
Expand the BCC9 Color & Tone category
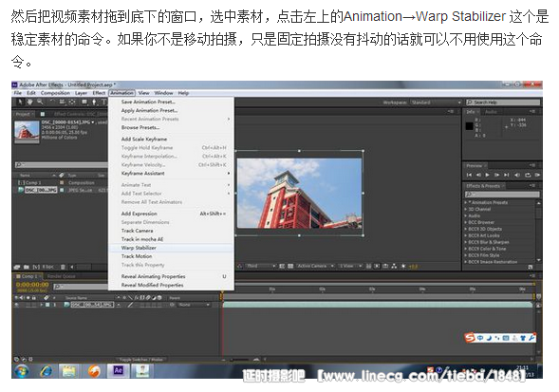(x=466, y=249)
